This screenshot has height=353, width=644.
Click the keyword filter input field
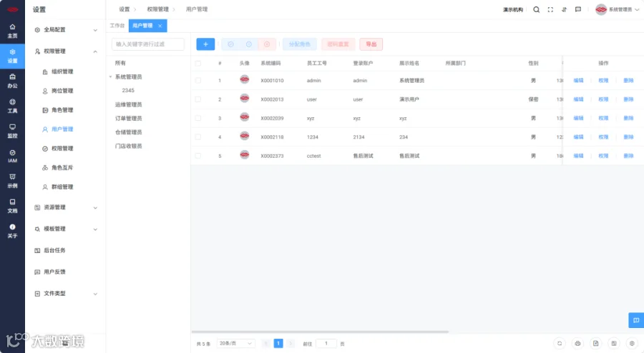pyautogui.click(x=148, y=44)
